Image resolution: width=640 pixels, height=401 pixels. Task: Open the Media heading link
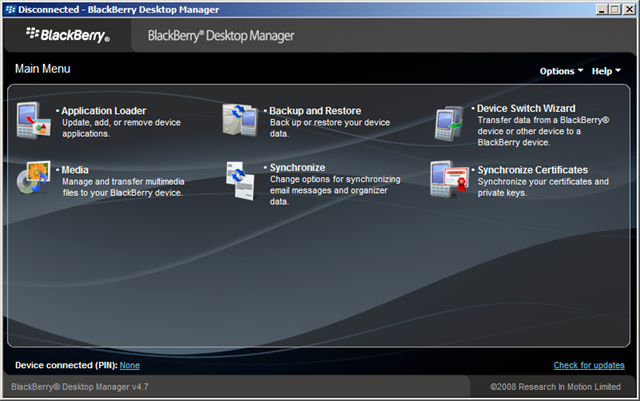click(x=75, y=170)
